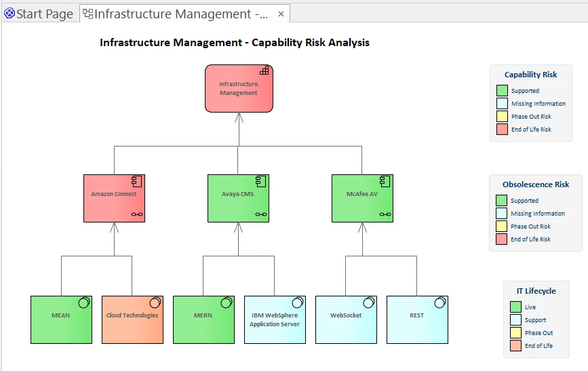Image resolution: width=588 pixels, height=371 pixels.
Task: Select the Avaya CMS component box
Action: click(x=238, y=199)
